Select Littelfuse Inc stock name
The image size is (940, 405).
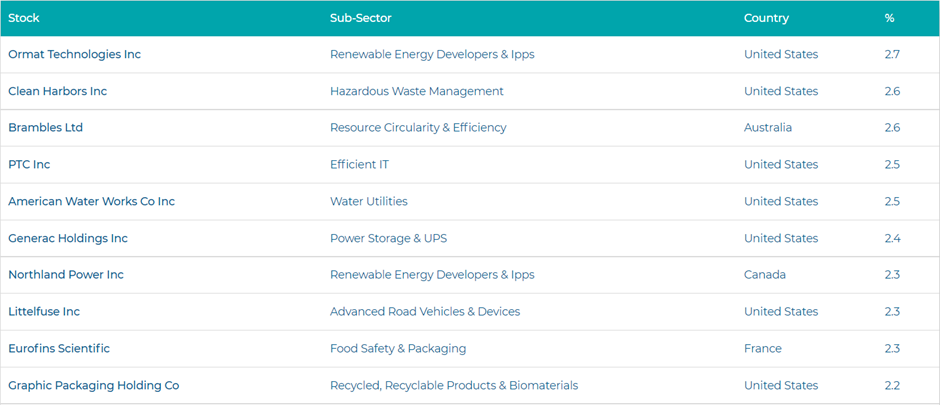44,312
